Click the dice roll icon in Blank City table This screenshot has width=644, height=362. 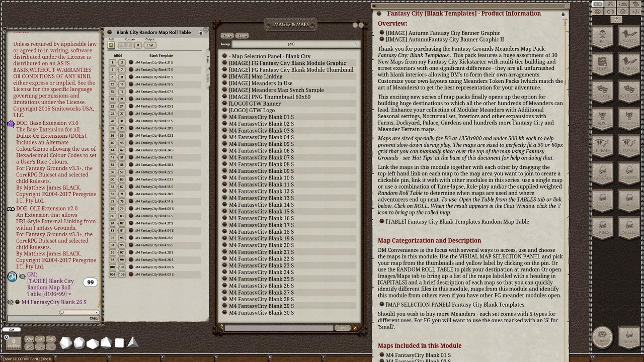111,45
